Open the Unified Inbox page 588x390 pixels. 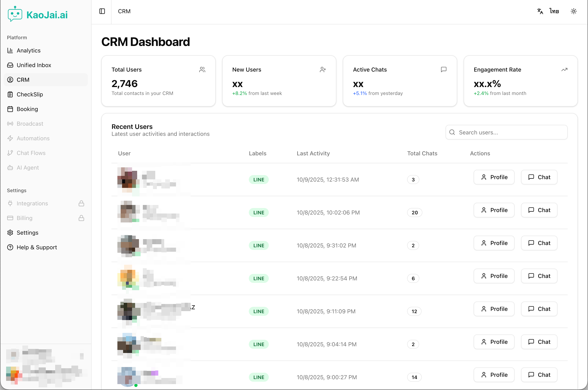[34, 65]
